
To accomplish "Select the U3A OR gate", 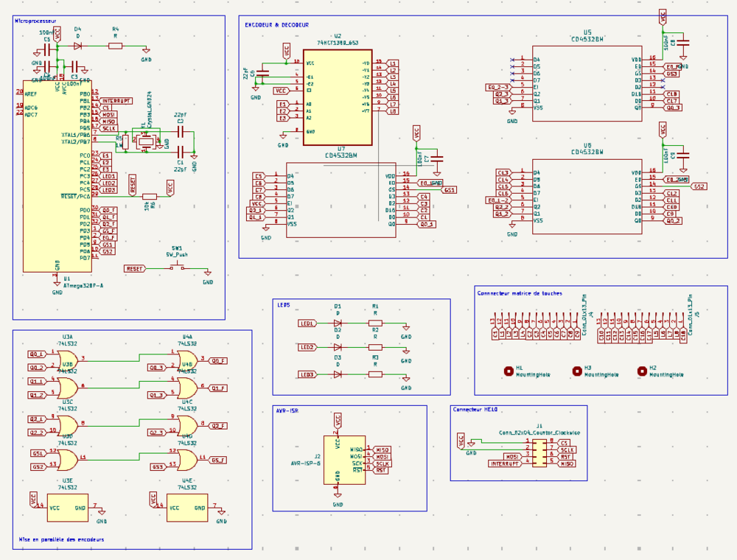I will 68,361.
